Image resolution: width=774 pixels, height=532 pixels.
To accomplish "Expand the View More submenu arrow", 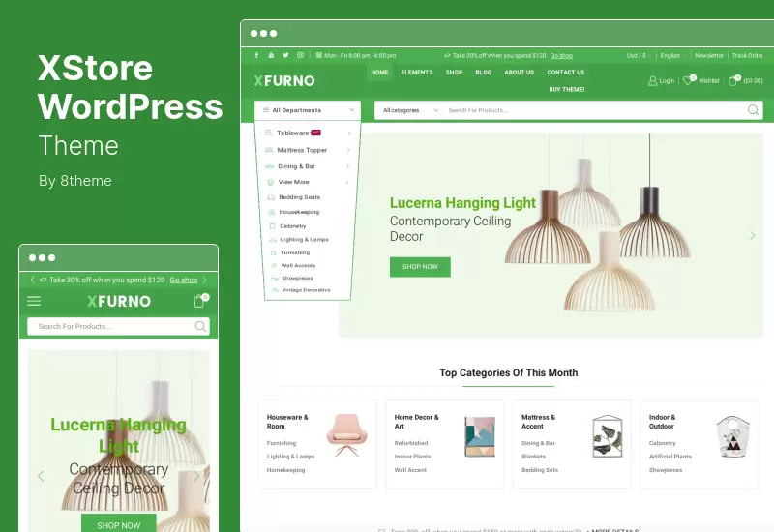I will pyautogui.click(x=347, y=182).
